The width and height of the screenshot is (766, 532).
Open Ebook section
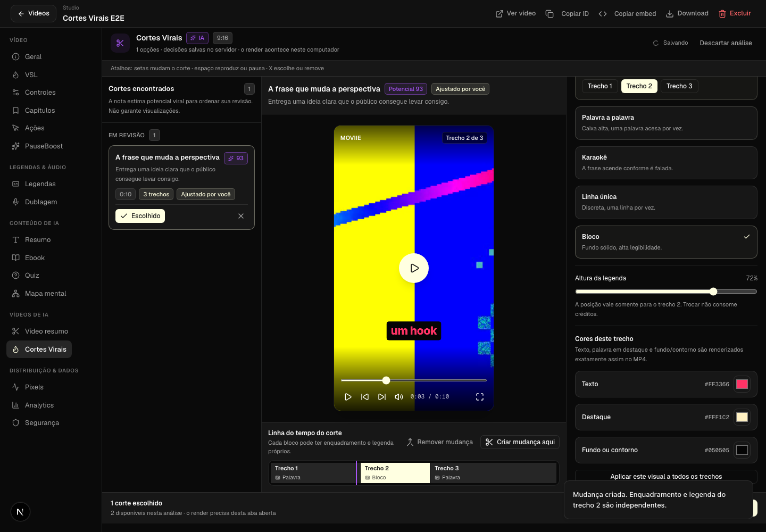coord(35,258)
